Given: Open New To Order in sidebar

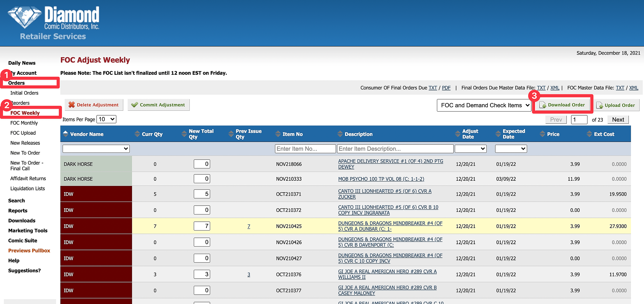Looking at the screenshot, I should pyautogui.click(x=25, y=153).
